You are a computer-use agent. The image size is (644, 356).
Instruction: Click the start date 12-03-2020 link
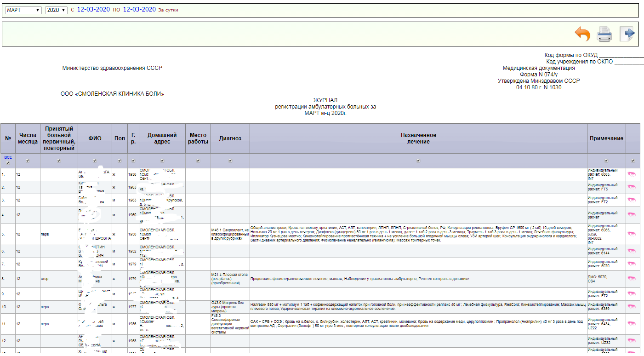93,9
